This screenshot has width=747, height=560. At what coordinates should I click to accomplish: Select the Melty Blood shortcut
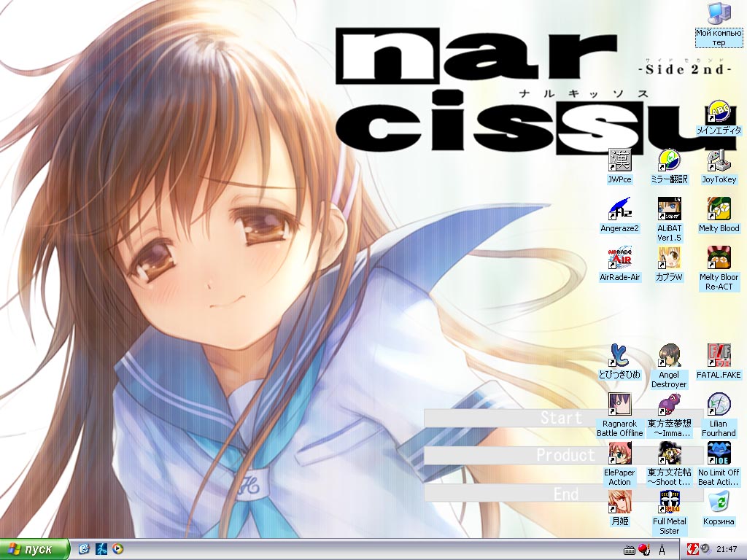(719, 215)
